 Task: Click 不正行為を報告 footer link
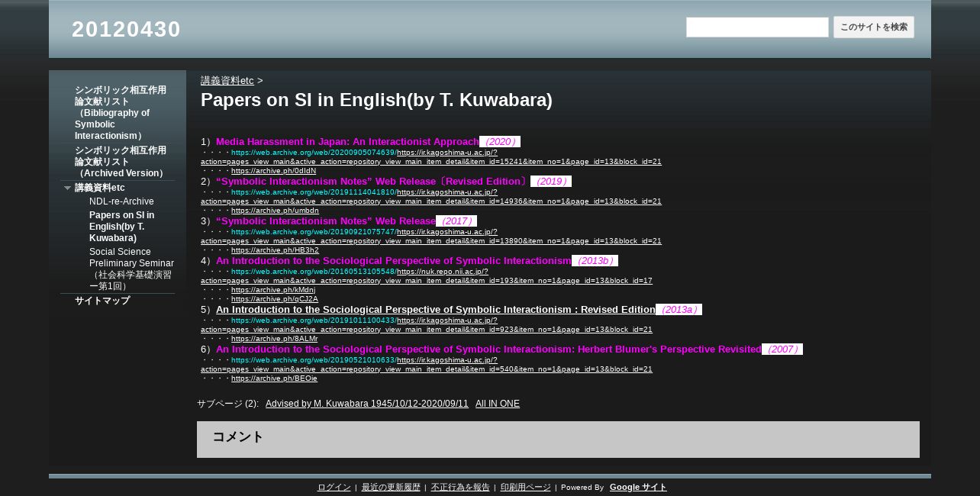click(460, 488)
